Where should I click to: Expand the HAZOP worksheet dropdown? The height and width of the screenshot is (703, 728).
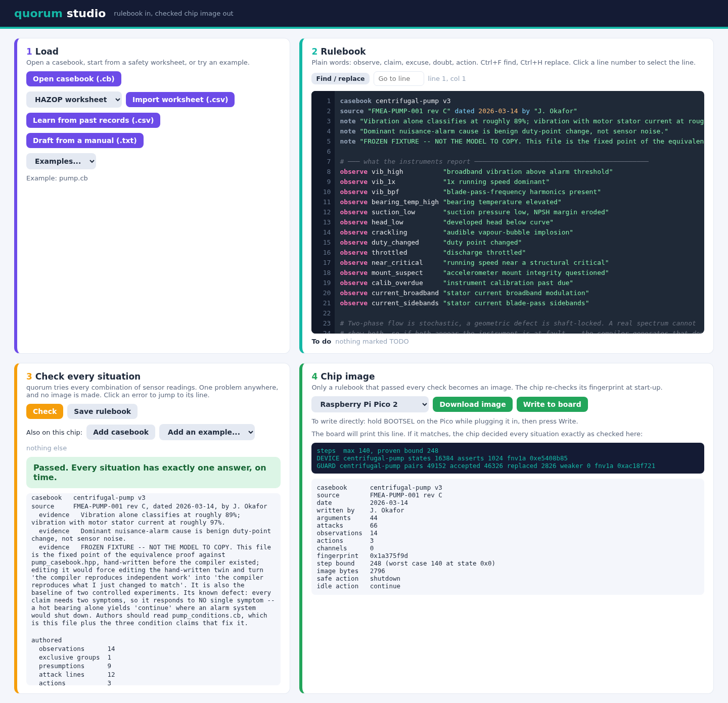coord(74,100)
